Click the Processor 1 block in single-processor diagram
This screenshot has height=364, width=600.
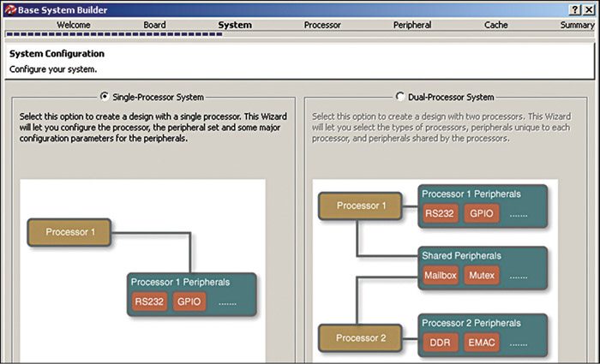click(x=70, y=231)
